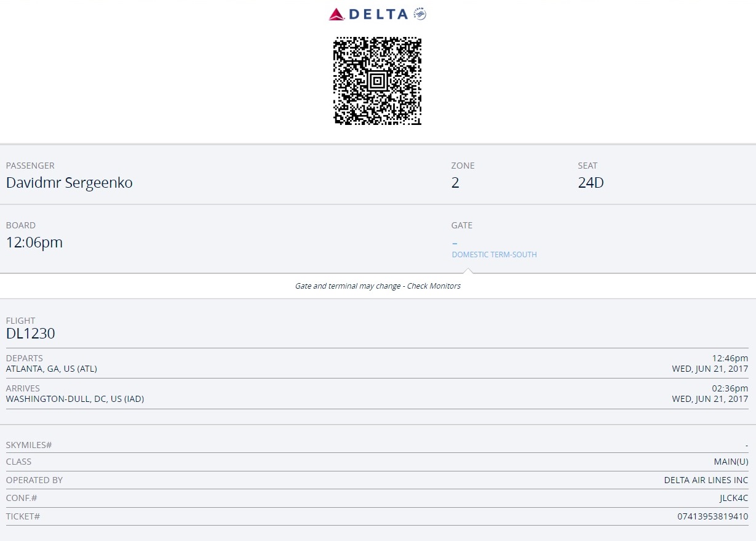The height and width of the screenshot is (541, 756).
Task: Click ticket number 07413953819410
Action: 712,516
